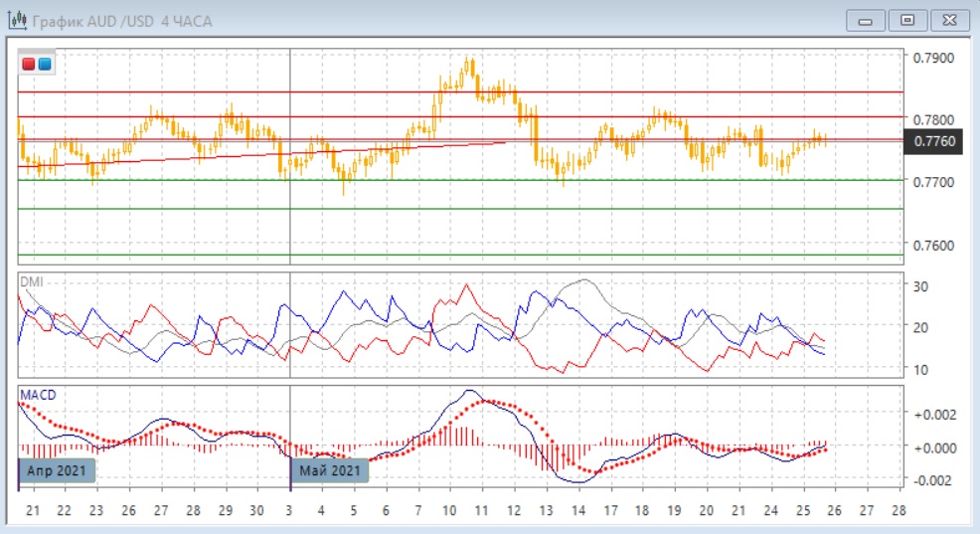
Task: Click date 21 at start of time axis
Action: (32, 510)
